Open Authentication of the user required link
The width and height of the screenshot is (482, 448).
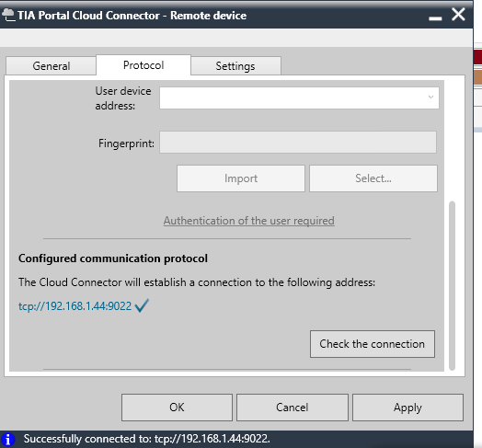click(x=249, y=221)
